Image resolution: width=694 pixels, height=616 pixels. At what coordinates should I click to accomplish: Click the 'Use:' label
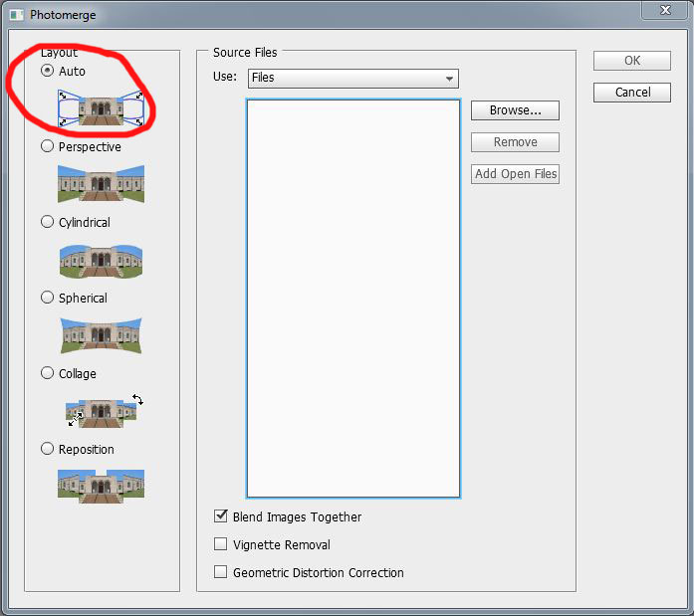(x=225, y=77)
